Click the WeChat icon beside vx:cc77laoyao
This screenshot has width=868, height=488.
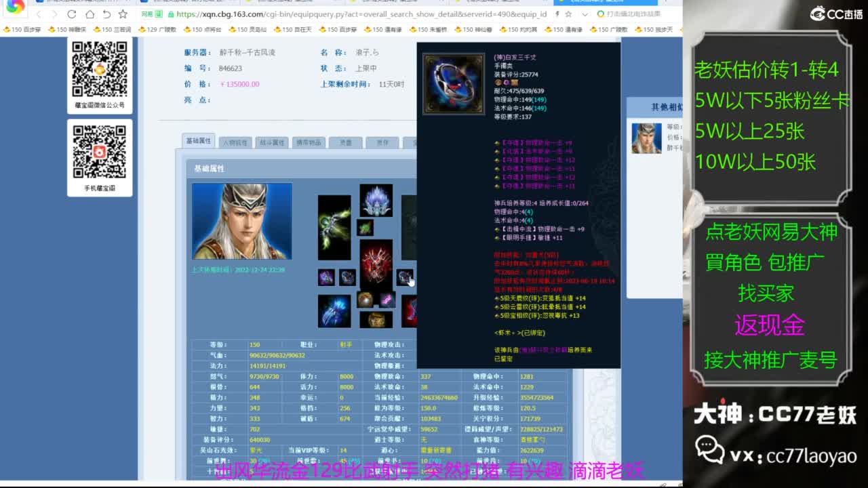click(x=710, y=449)
